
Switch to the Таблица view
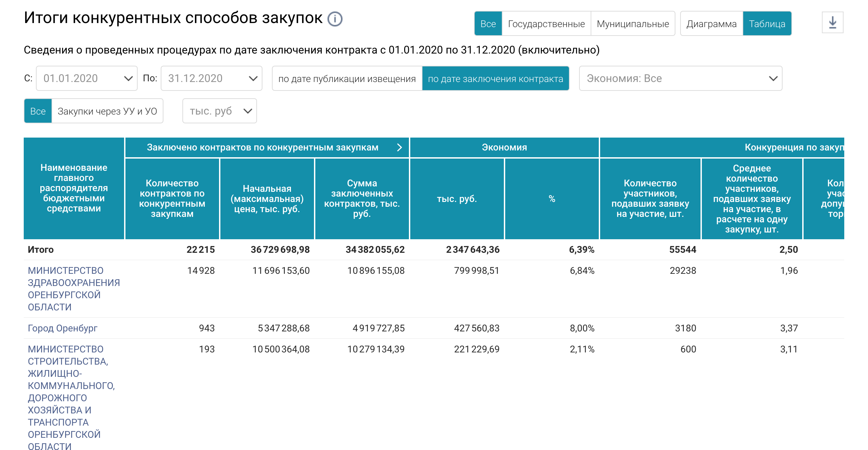[x=767, y=24]
